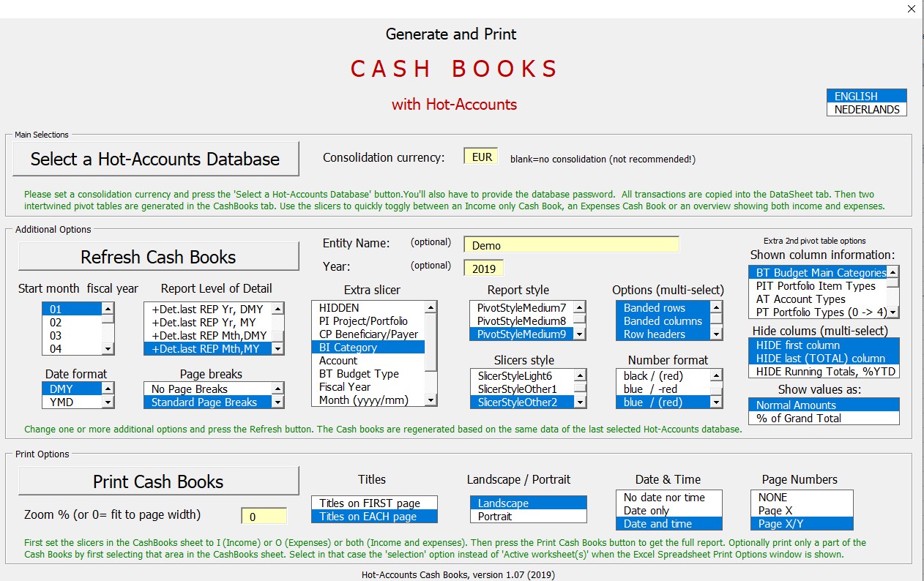924x581 pixels.
Task: Choose PivotStyleMedium7 report style
Action: [x=521, y=308]
